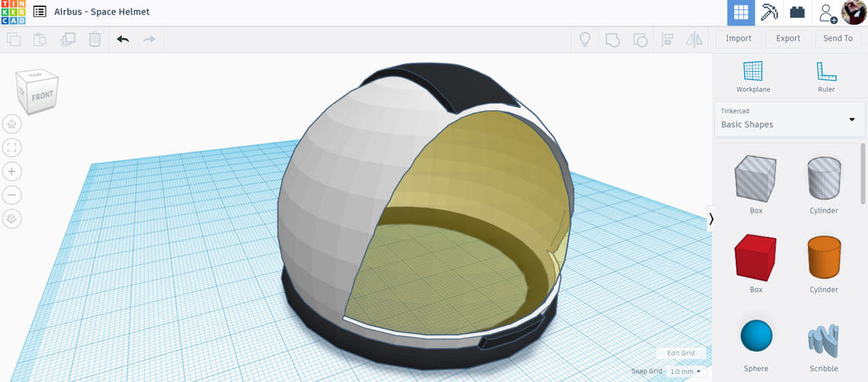Open the Basic Shapes category dropdown
The width and height of the screenshot is (868, 382).
point(789,119)
